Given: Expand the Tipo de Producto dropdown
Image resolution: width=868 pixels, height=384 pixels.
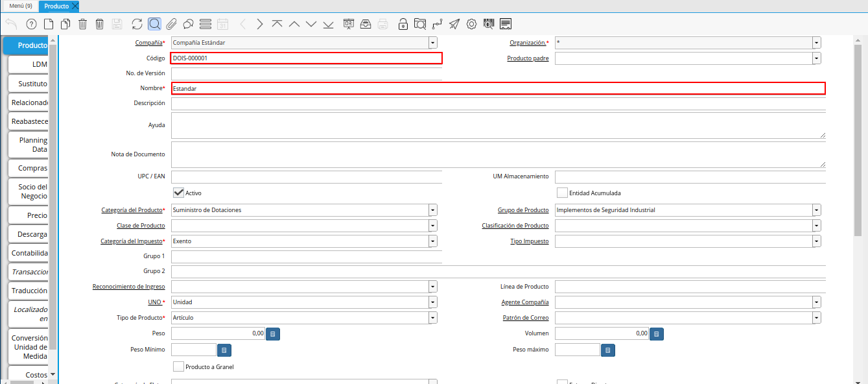Looking at the screenshot, I should [432, 318].
